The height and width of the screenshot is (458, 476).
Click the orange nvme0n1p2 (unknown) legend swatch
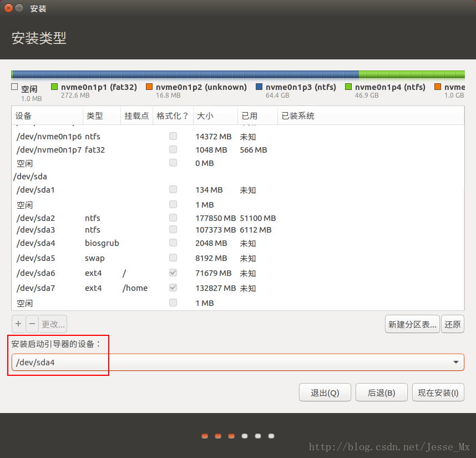tap(149, 87)
